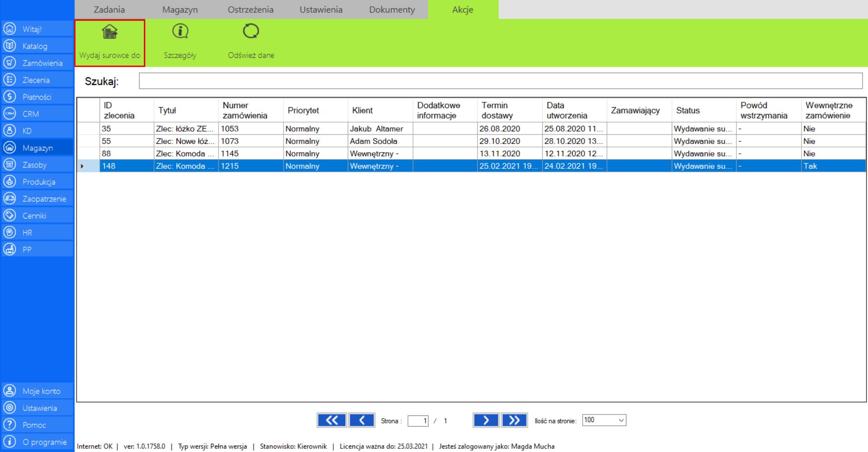
Task: Open Katalog sidebar icon
Action: [x=9, y=46]
